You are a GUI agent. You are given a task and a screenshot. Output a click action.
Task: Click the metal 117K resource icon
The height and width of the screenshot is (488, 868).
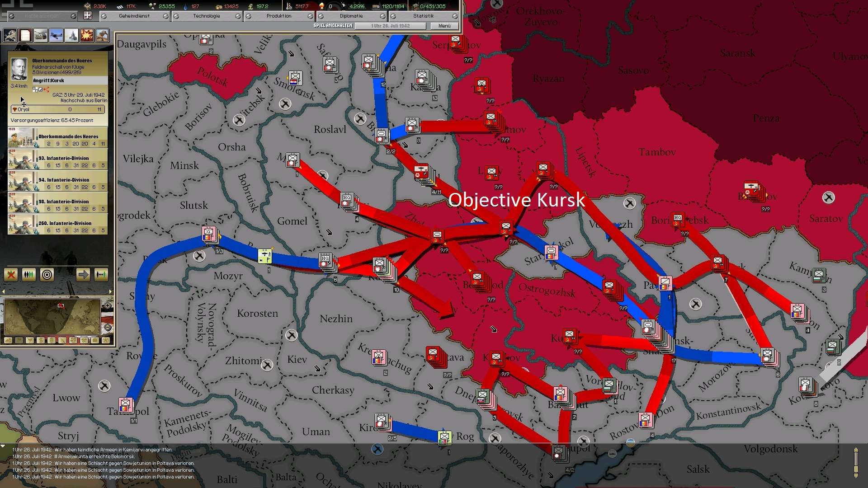[x=120, y=6]
